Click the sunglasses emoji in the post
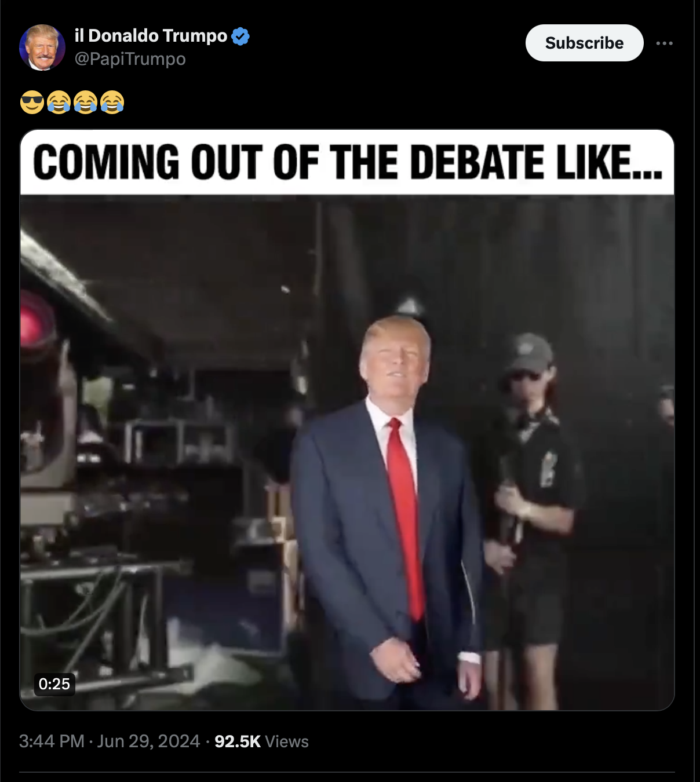Screen dimensions: 700x782 tap(32, 103)
